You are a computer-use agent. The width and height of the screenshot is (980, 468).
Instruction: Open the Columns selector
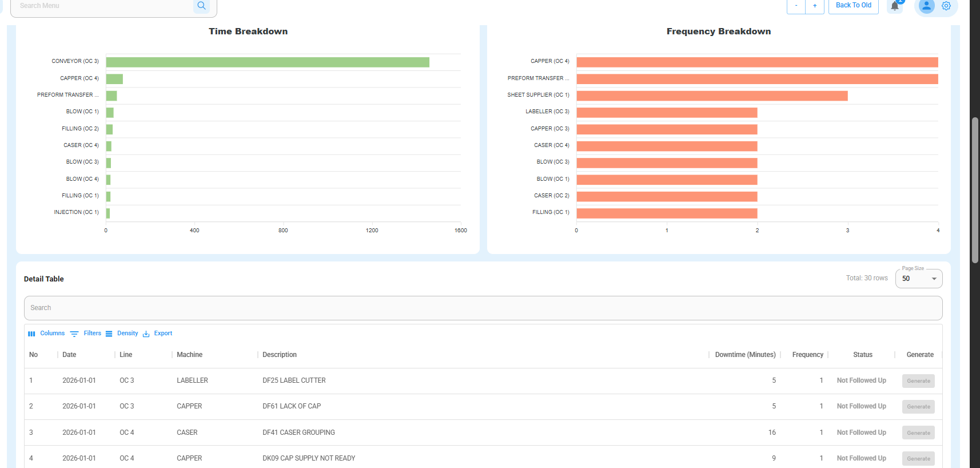click(46, 334)
